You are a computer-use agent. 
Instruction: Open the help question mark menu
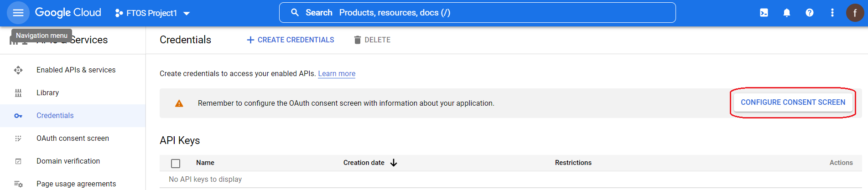810,13
